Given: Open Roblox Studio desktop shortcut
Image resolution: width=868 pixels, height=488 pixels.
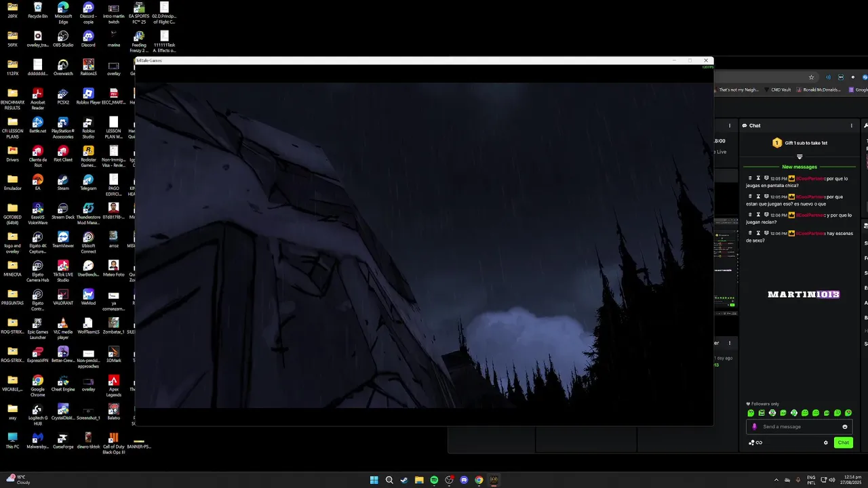Looking at the screenshot, I should (x=88, y=127).
